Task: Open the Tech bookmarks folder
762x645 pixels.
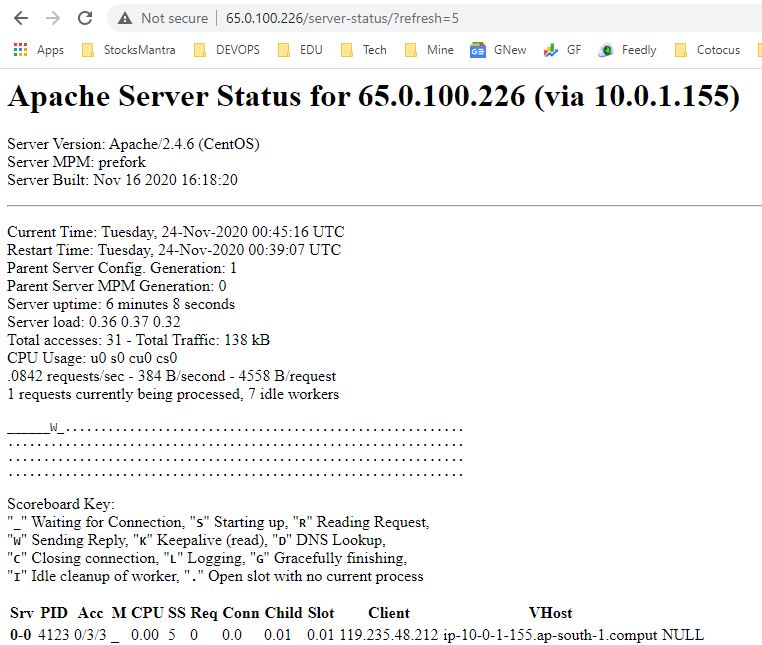Action: coord(364,50)
